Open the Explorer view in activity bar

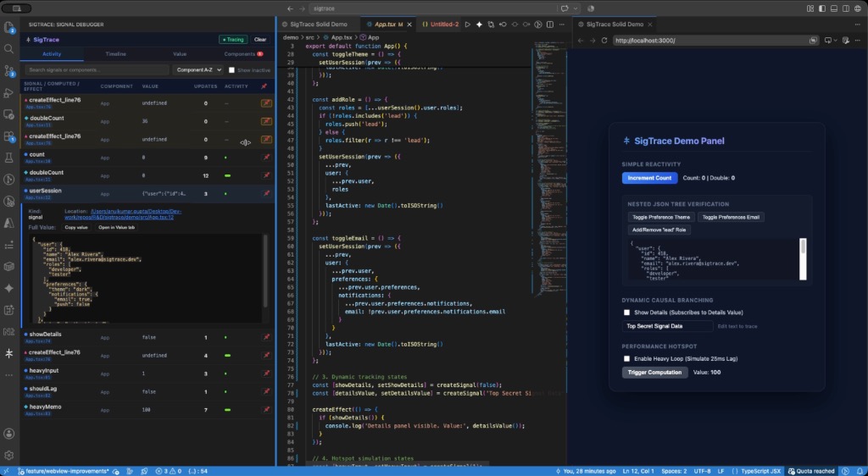click(x=8, y=28)
